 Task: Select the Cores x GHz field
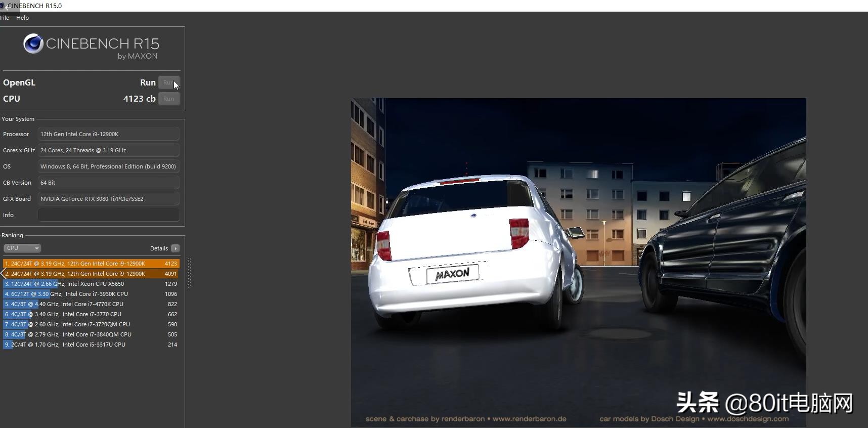coord(109,150)
